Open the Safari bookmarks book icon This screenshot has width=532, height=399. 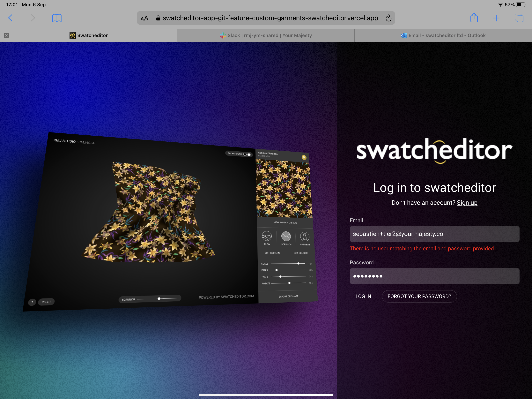click(57, 18)
